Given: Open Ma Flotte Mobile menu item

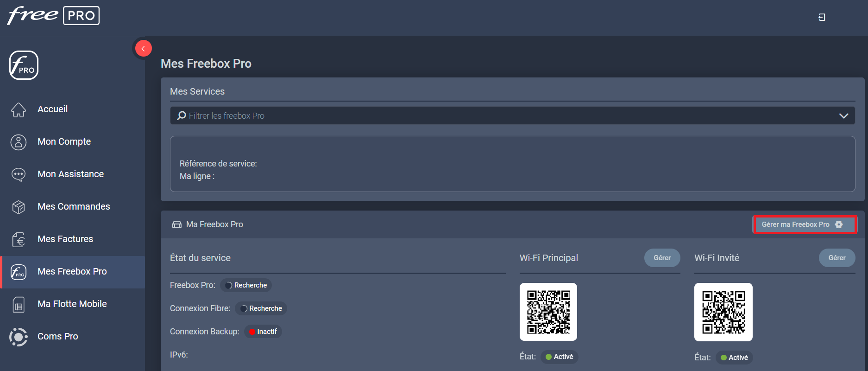Looking at the screenshot, I should tap(72, 304).
